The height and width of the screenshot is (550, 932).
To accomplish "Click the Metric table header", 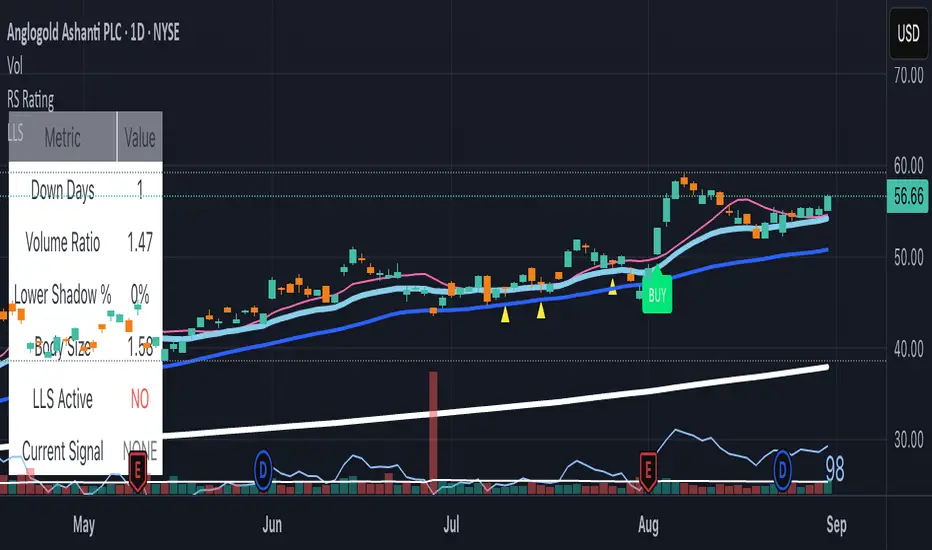I will (x=62, y=137).
